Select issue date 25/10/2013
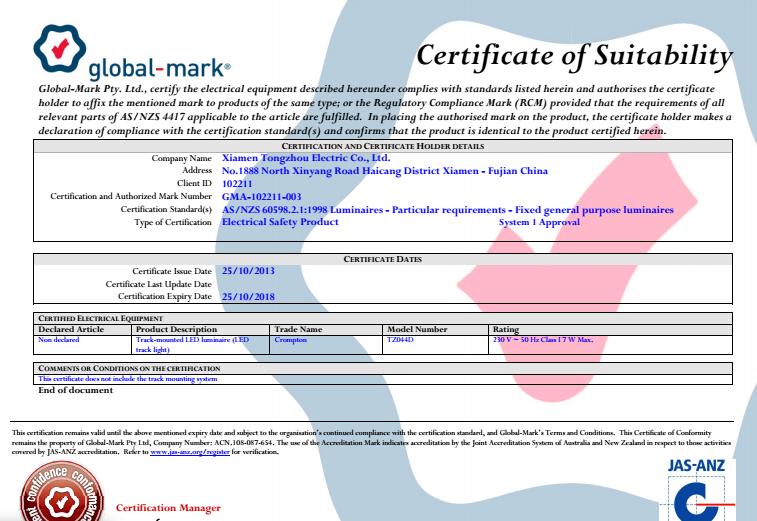The width and height of the screenshot is (757, 521). click(x=248, y=271)
